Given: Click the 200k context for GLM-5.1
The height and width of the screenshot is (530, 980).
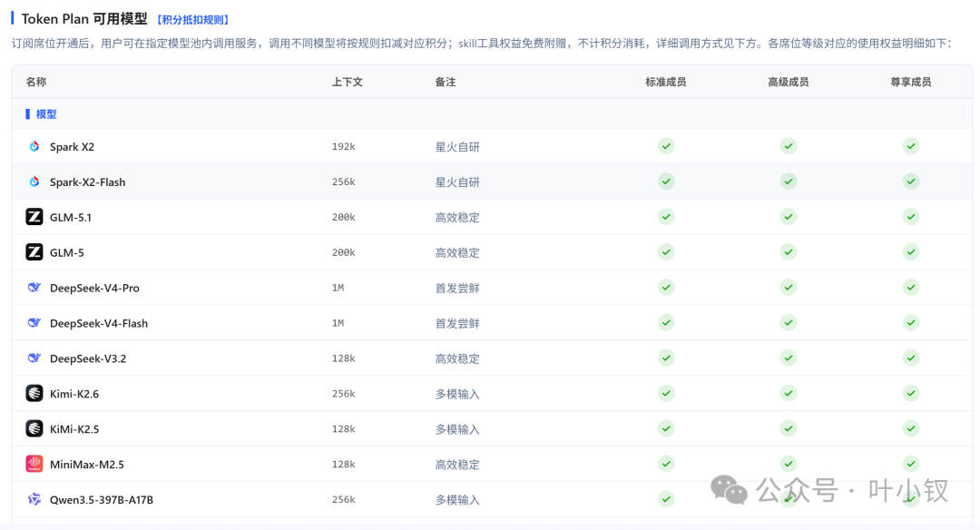Looking at the screenshot, I should [x=343, y=217].
